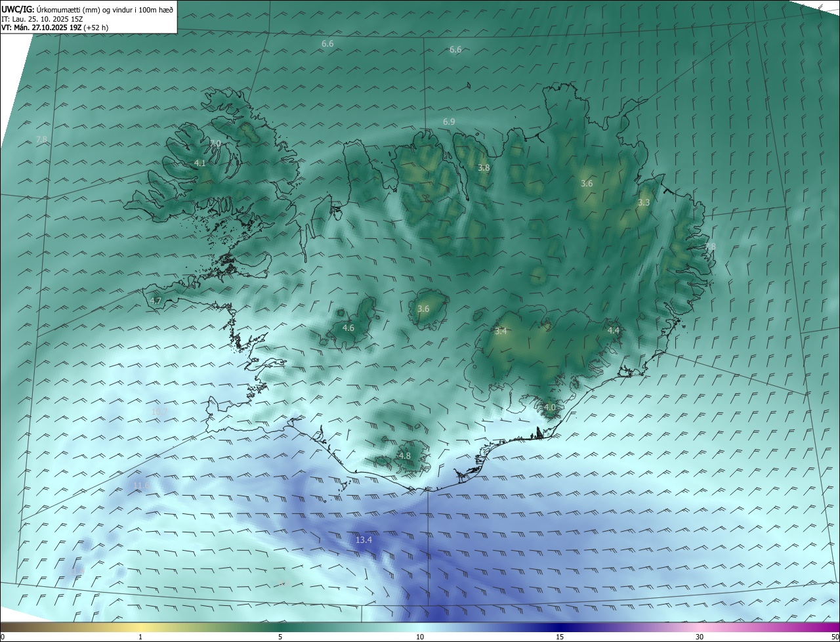
Task: Click the 7.8 value west of the Westfjords
Action: pos(41,139)
